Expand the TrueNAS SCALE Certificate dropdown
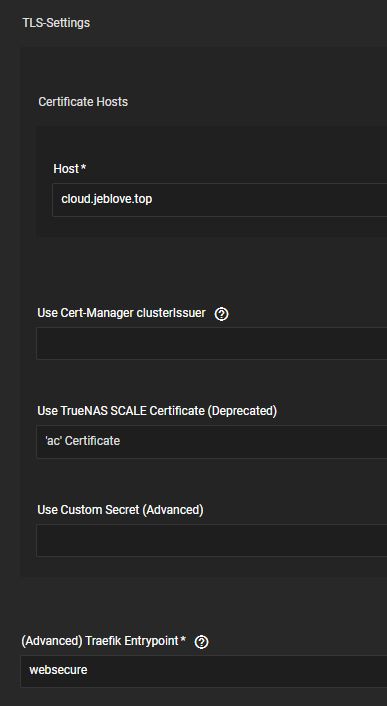The width and height of the screenshot is (387, 706). point(212,442)
